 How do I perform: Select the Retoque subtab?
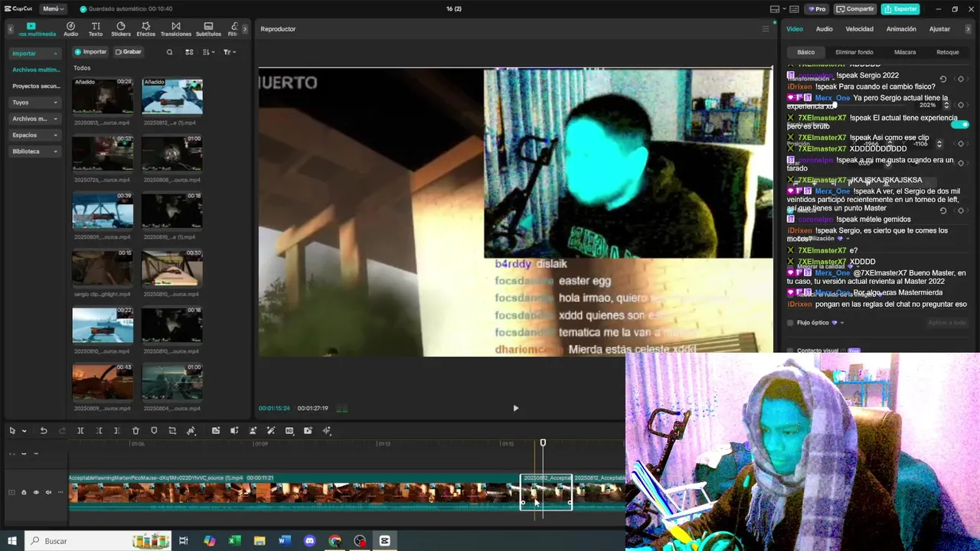click(x=948, y=52)
